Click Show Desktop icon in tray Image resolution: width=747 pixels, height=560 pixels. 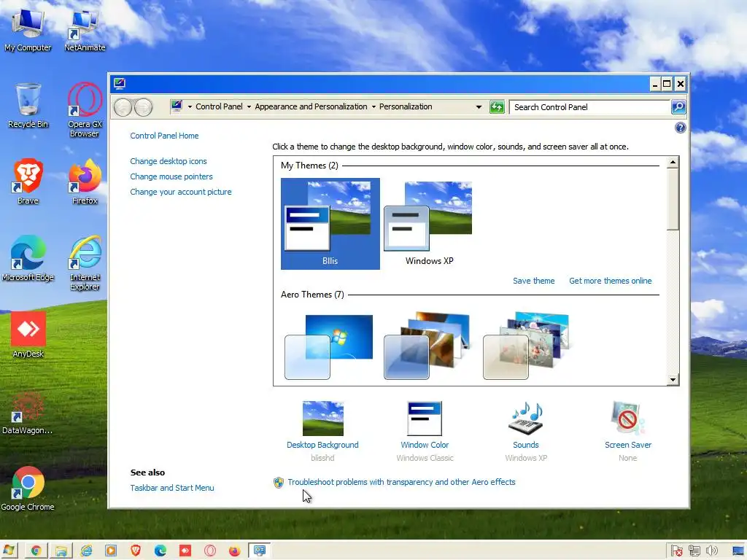pyautogui.click(x=738, y=551)
